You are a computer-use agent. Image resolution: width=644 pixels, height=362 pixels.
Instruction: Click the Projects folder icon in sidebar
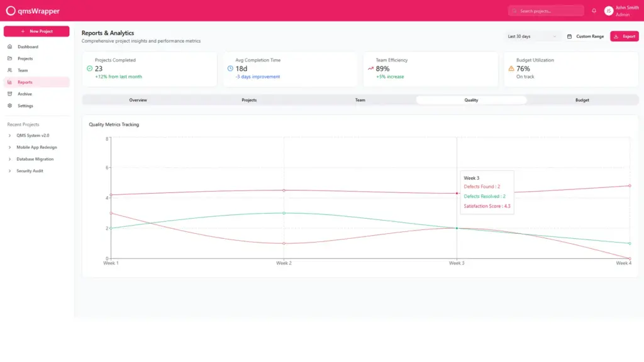tap(10, 58)
